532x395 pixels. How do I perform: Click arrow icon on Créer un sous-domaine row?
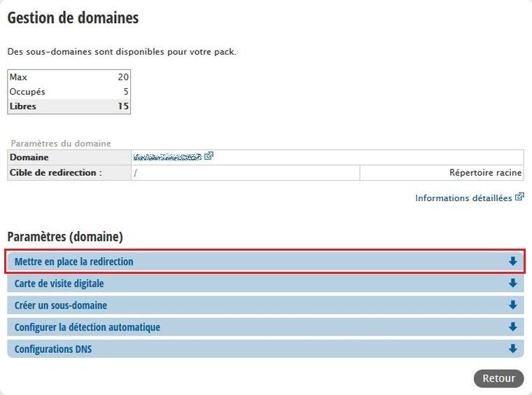coord(512,305)
